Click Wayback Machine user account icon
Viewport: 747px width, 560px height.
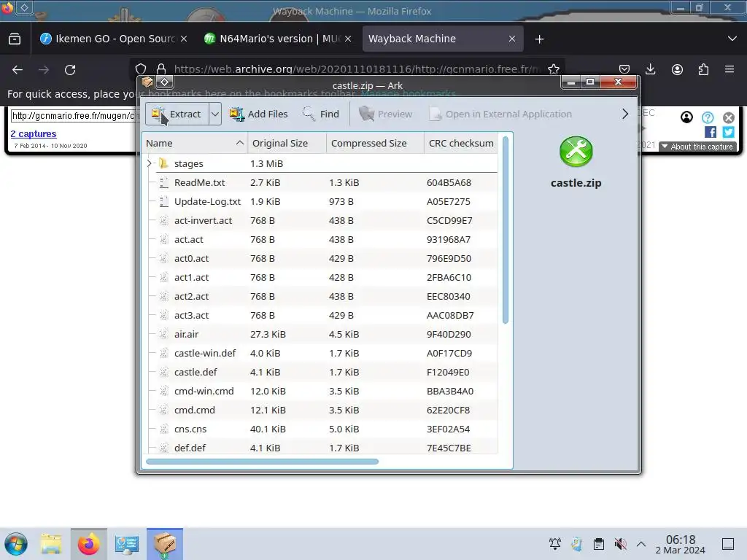click(x=686, y=117)
